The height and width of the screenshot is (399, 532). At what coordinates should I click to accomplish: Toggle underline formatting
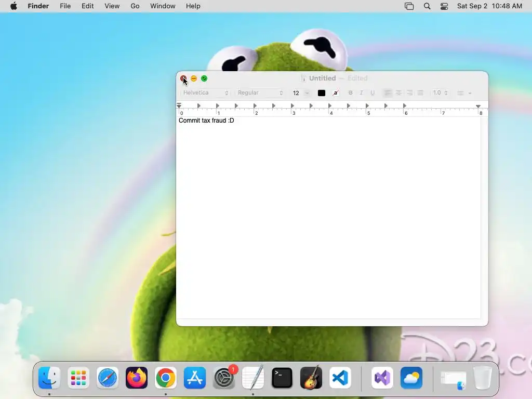pos(373,93)
